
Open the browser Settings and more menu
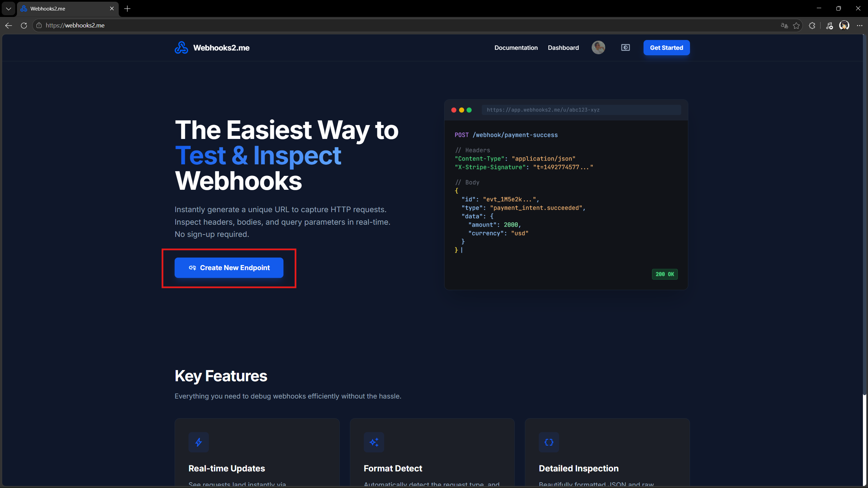click(860, 25)
